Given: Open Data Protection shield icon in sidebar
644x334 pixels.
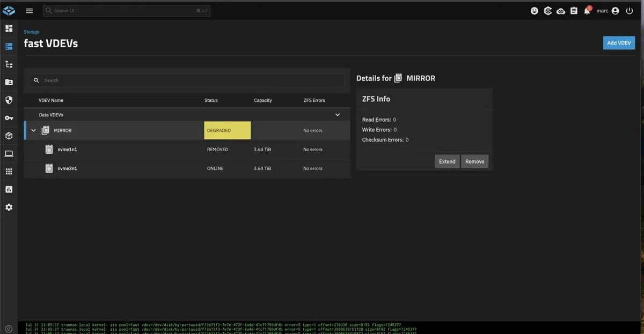Looking at the screenshot, I should 9,100.
